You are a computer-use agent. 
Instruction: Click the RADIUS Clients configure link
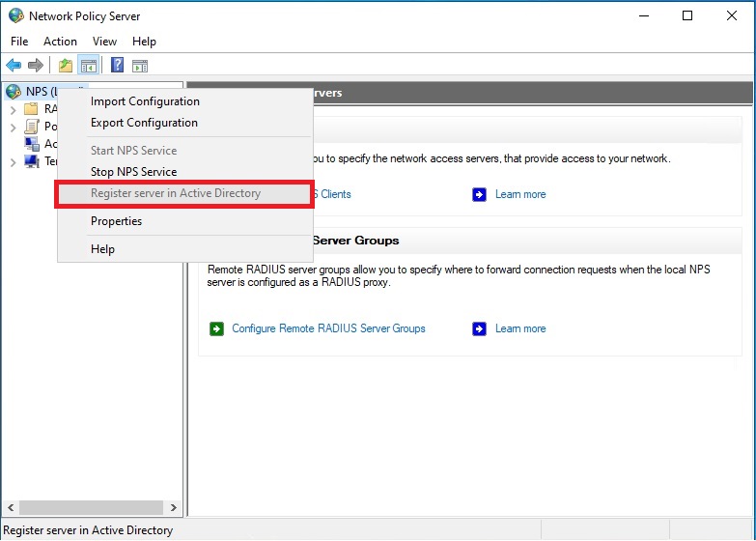(332, 194)
